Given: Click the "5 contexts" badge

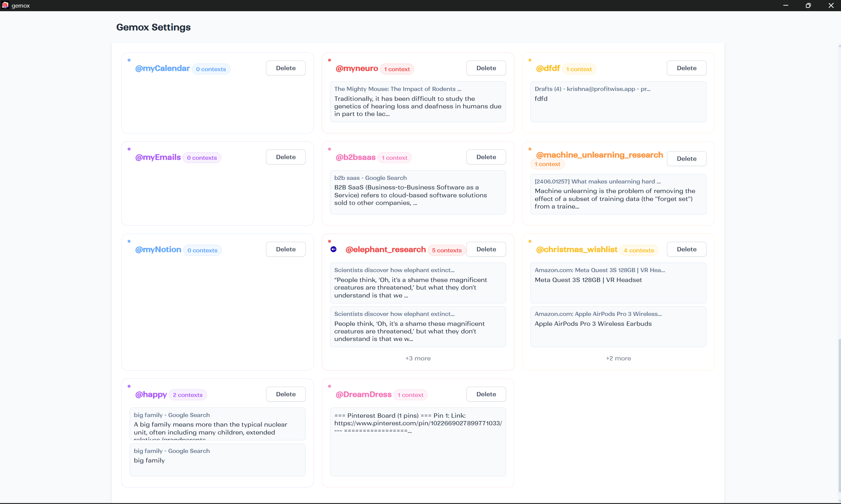Looking at the screenshot, I should point(446,250).
